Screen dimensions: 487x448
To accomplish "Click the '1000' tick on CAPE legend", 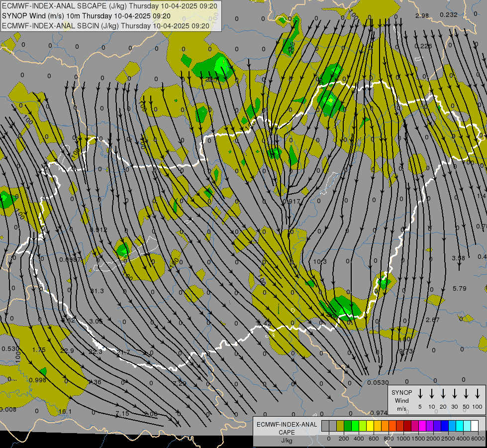I will pyautogui.click(x=403, y=439).
